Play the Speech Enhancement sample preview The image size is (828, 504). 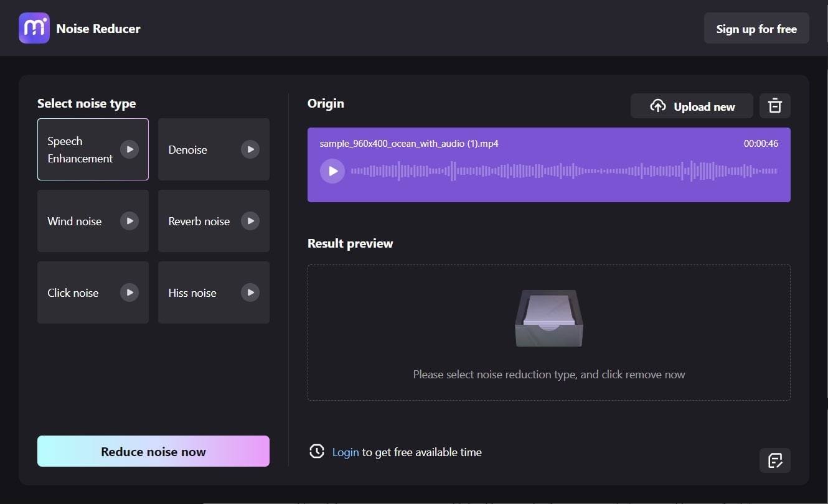point(129,149)
